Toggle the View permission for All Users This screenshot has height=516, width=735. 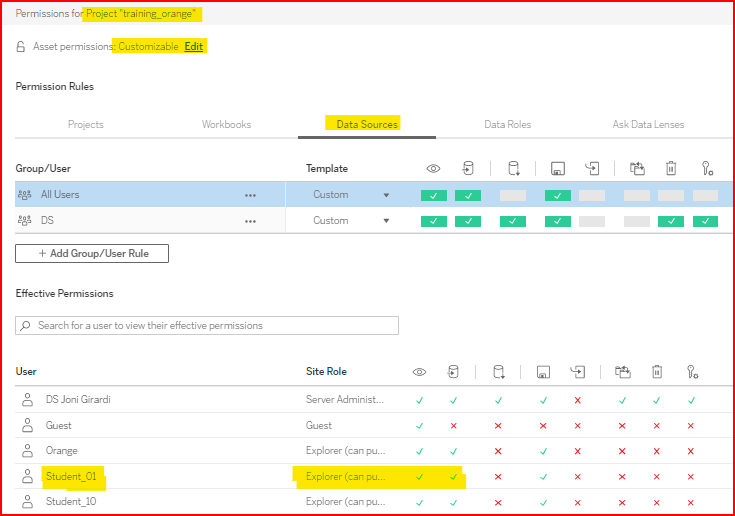[x=434, y=196]
